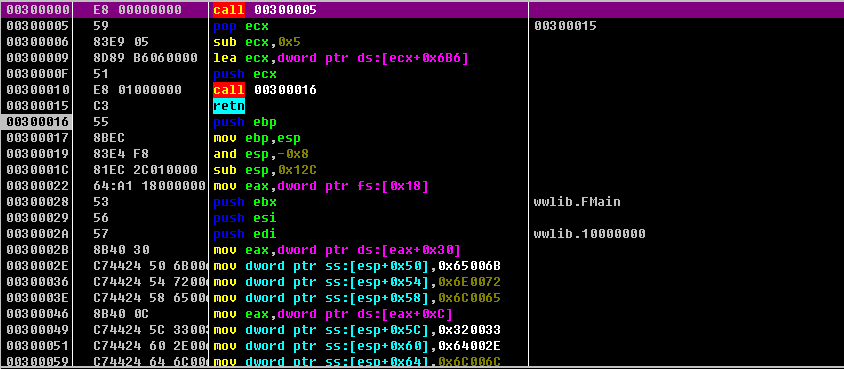The width and height of the screenshot is (844, 369).
Task: Click the instruction storing 0x65006B
Action: pyautogui.click(x=357, y=266)
